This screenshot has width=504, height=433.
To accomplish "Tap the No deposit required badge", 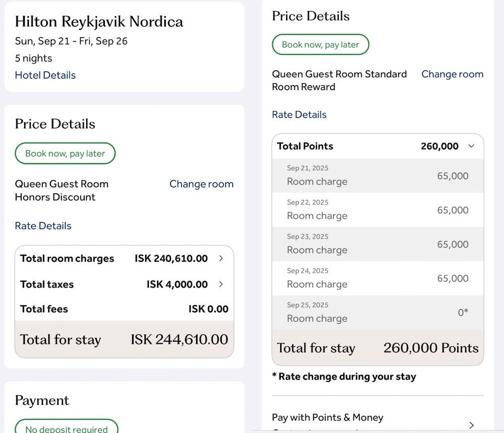I will pyautogui.click(x=67, y=428).
